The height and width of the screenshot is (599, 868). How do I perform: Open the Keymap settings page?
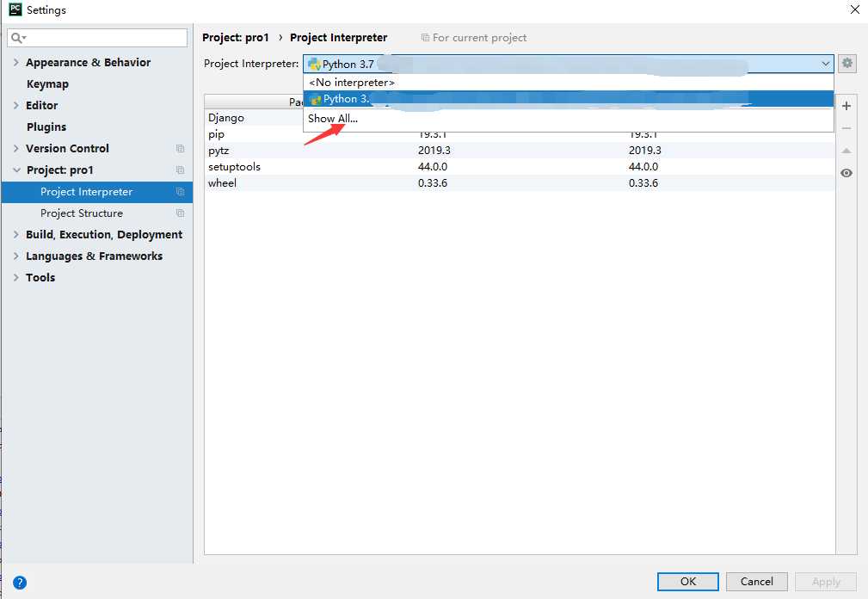pyautogui.click(x=47, y=84)
